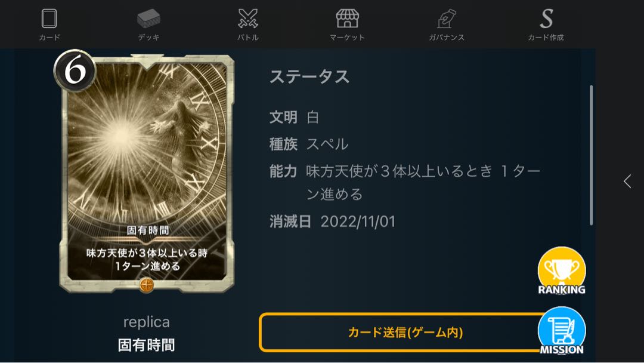Select the ステータス heading
Image resolution: width=644 pixels, height=363 pixels.
[309, 77]
